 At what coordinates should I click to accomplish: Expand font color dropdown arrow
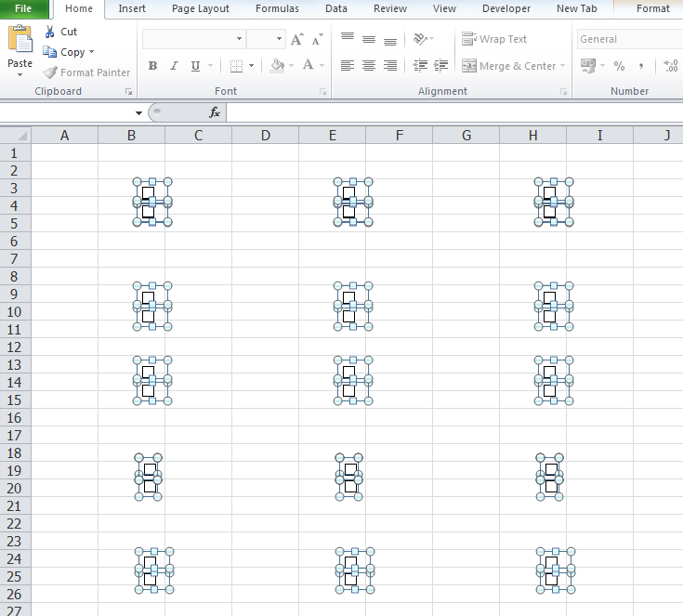tap(322, 66)
